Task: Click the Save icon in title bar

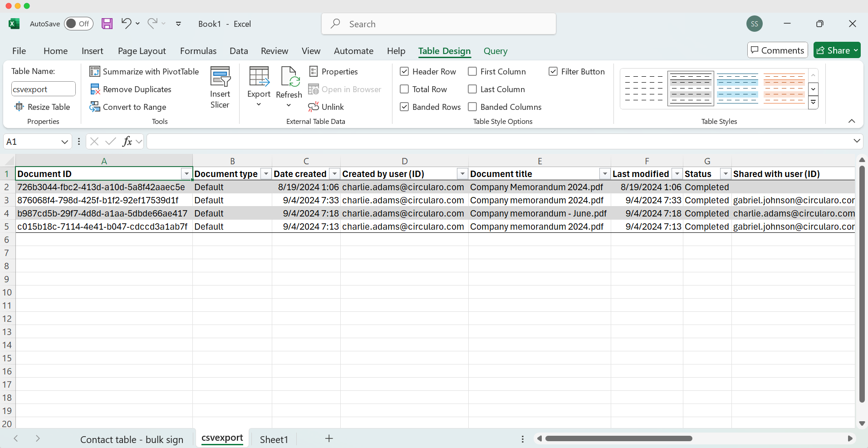Action: 107,24
